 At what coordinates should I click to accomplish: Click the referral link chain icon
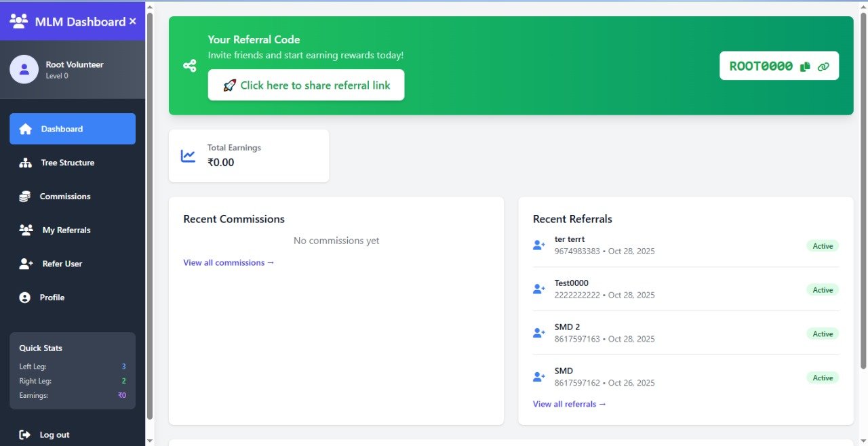pos(823,66)
